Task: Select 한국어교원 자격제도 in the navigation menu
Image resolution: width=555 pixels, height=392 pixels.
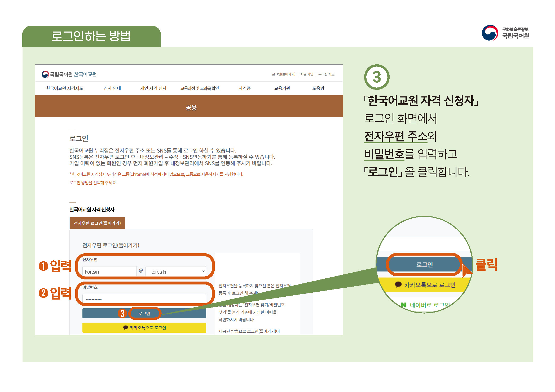Action: point(64,88)
